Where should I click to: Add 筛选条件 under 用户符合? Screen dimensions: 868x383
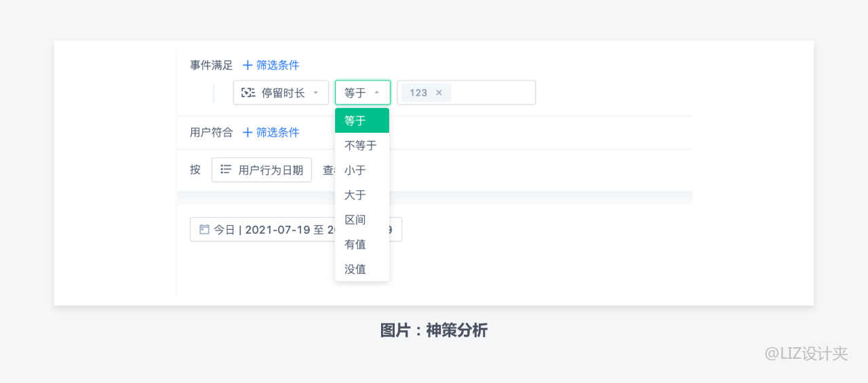pyautogui.click(x=277, y=133)
